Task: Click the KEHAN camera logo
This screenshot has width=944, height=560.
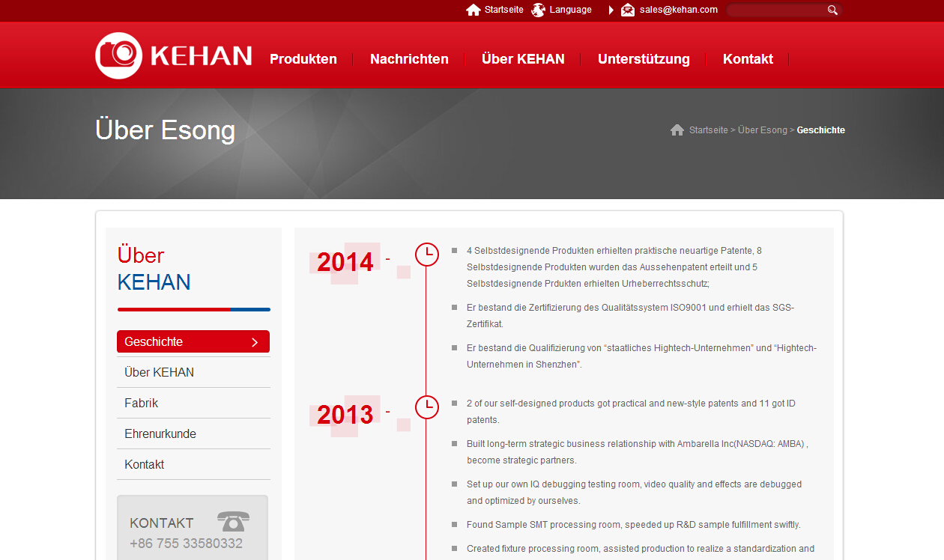Action: 174,55
